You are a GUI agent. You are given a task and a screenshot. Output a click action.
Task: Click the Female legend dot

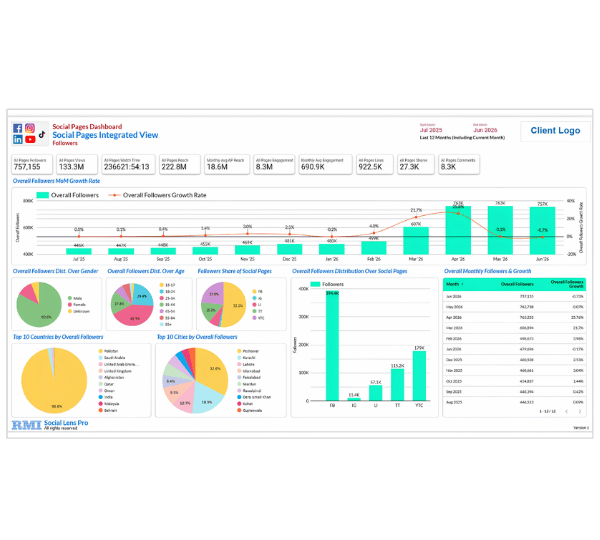70,305
